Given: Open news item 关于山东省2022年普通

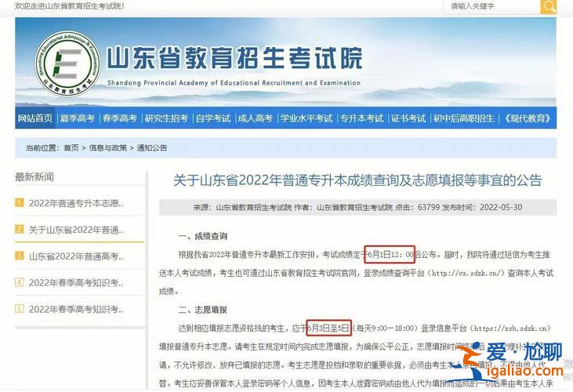Looking at the screenshot, I should [x=76, y=230].
